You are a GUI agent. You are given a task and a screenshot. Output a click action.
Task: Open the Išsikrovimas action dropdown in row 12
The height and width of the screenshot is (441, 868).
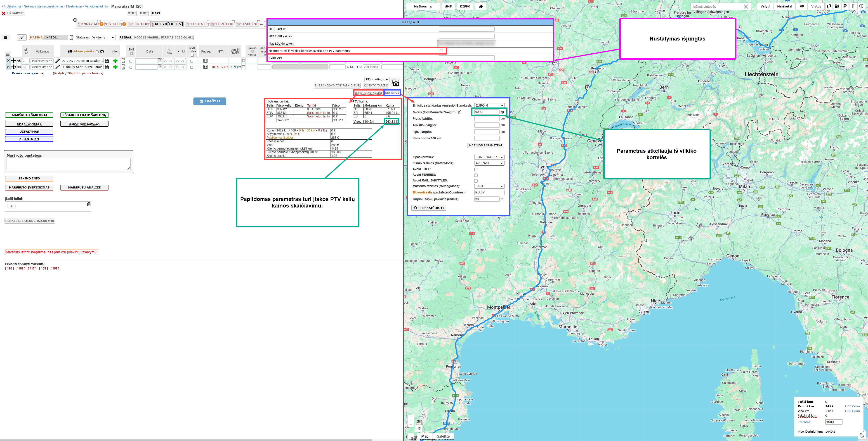coord(42,67)
